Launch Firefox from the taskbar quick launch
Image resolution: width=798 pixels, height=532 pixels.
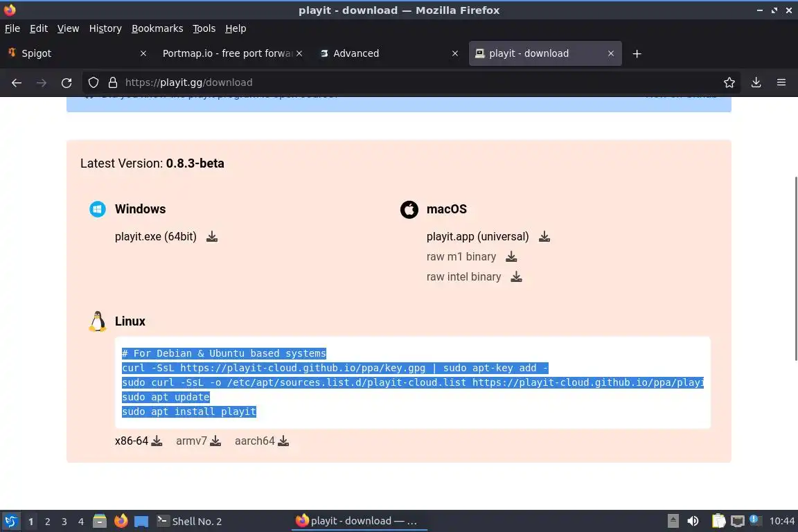[x=121, y=522]
